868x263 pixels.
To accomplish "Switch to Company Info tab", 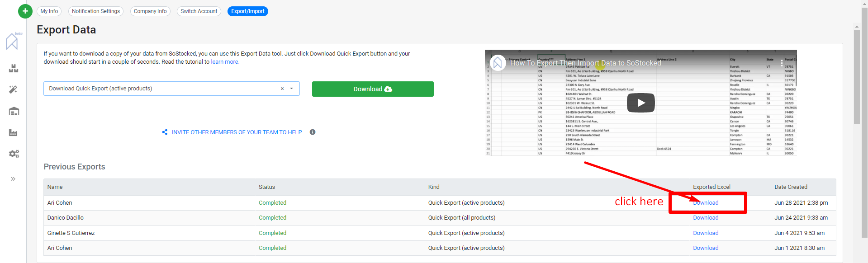I will [150, 11].
